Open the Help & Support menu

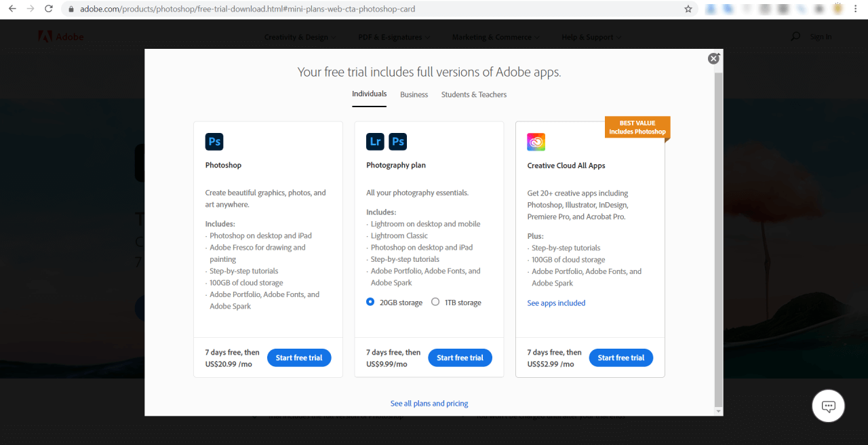click(591, 37)
